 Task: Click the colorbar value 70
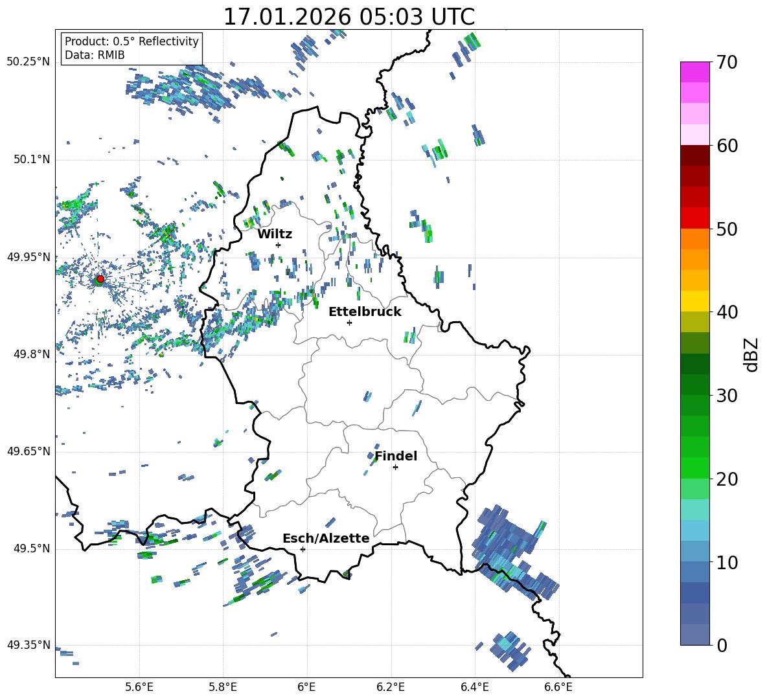pos(727,63)
